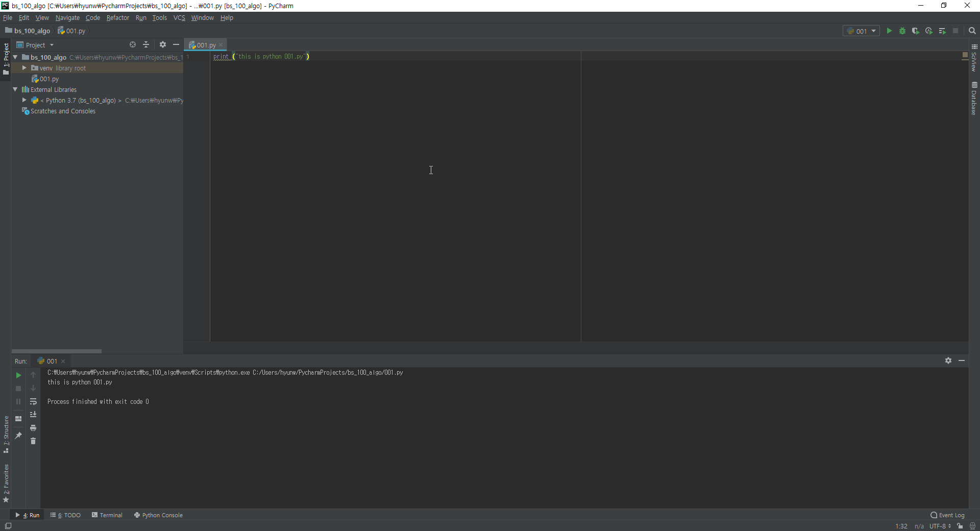
Task: Open the Run menu
Action: [141, 18]
